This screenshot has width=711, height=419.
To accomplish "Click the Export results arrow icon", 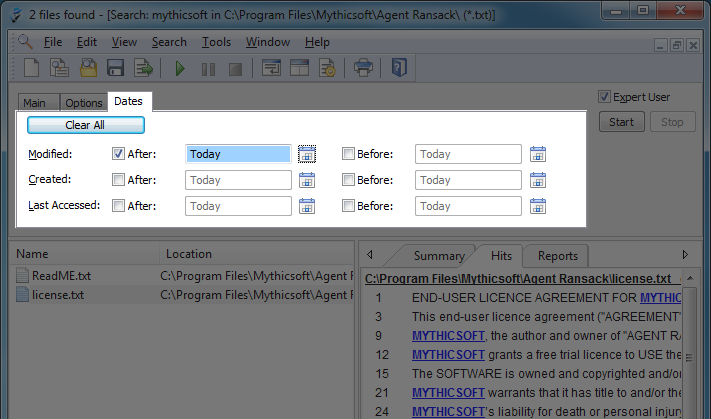I will pos(144,69).
